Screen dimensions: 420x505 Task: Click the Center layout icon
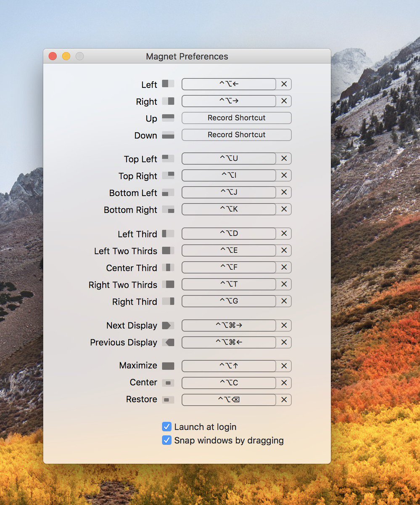tap(168, 383)
